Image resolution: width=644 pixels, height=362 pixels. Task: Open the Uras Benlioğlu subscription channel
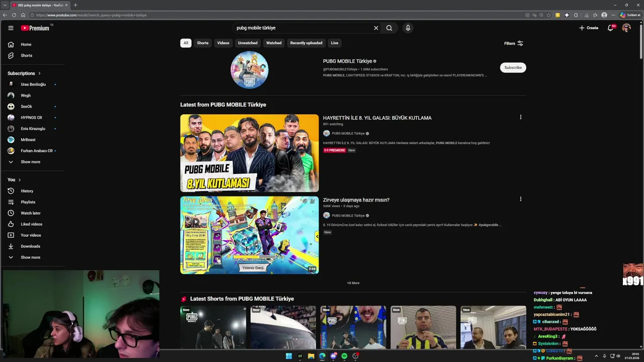[x=33, y=84]
